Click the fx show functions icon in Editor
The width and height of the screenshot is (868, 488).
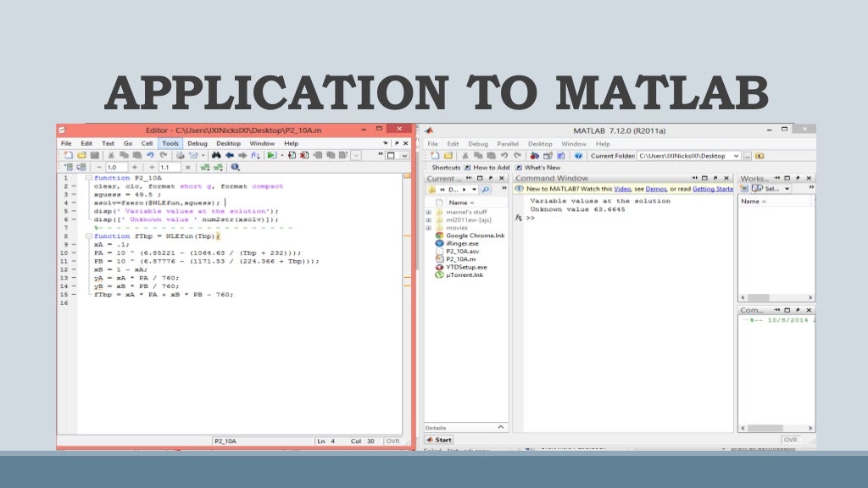pyautogui.click(x=255, y=156)
